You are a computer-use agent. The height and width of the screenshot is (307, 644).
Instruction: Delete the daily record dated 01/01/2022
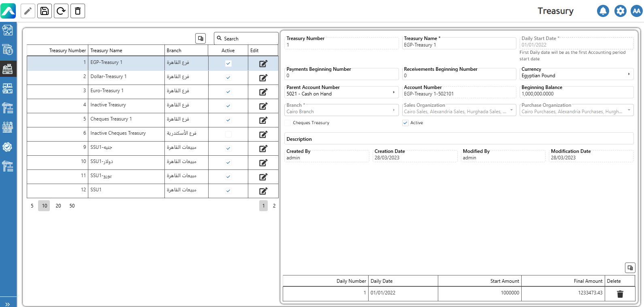[620, 294]
